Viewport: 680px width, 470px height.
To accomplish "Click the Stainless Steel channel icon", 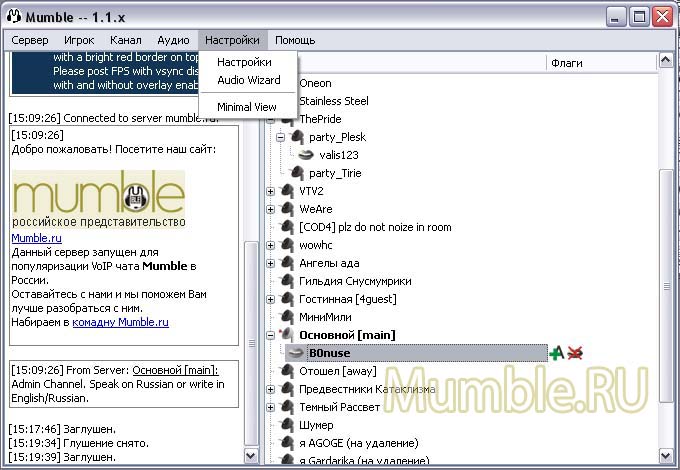I will click(287, 101).
